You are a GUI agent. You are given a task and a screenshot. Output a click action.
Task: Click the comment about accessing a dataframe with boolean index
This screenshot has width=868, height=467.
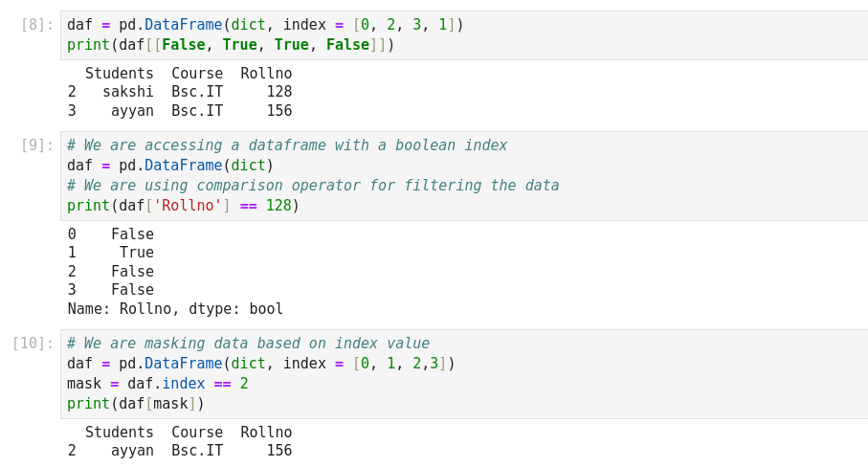(x=287, y=145)
